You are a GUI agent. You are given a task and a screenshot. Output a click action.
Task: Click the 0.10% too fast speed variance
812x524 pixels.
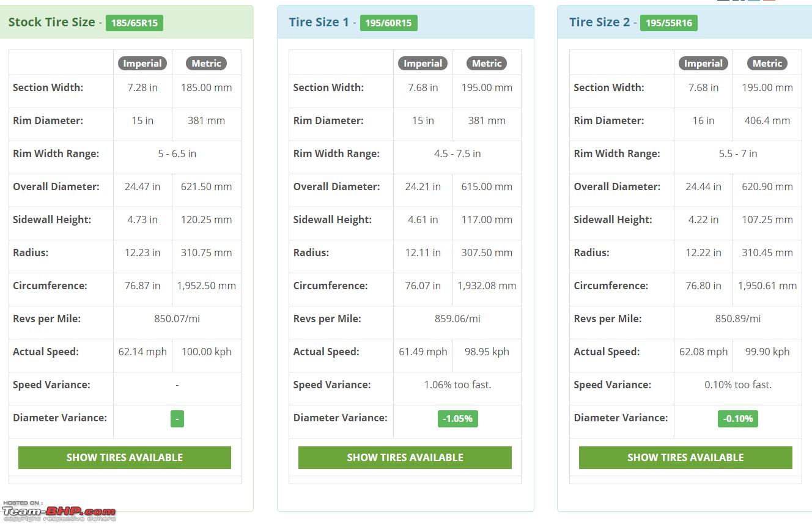pyautogui.click(x=738, y=385)
